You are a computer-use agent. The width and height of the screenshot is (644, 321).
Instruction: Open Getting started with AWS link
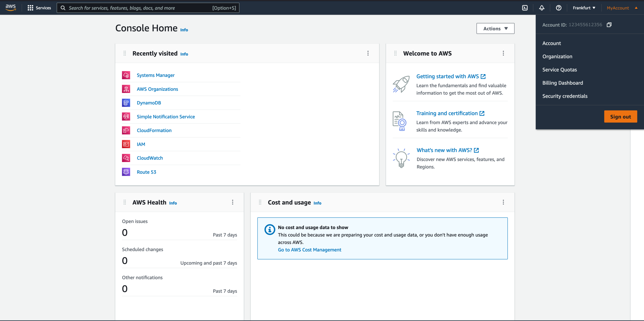(451, 76)
